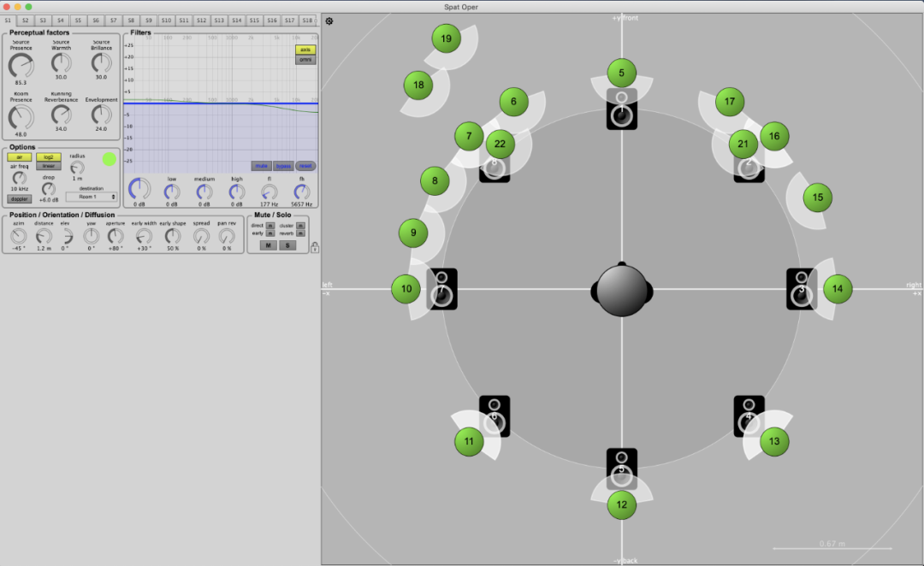
Task: Toggle the doppler button
Action: tap(20, 199)
